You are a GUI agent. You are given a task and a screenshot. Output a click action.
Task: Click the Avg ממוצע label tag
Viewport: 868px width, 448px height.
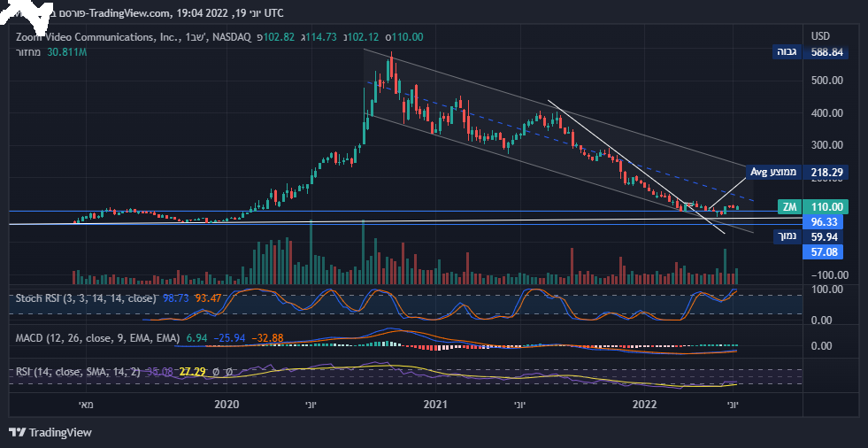774,173
